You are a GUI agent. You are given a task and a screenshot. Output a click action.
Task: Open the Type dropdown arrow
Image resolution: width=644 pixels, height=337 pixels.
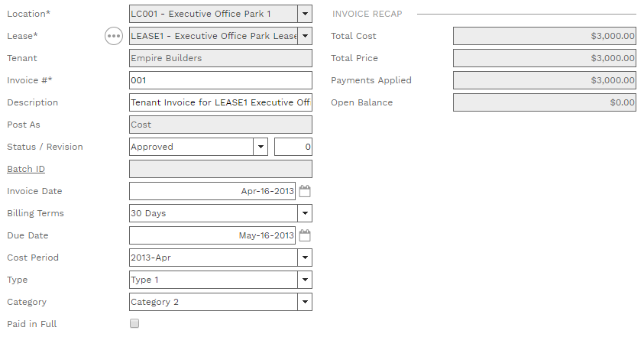pos(305,280)
